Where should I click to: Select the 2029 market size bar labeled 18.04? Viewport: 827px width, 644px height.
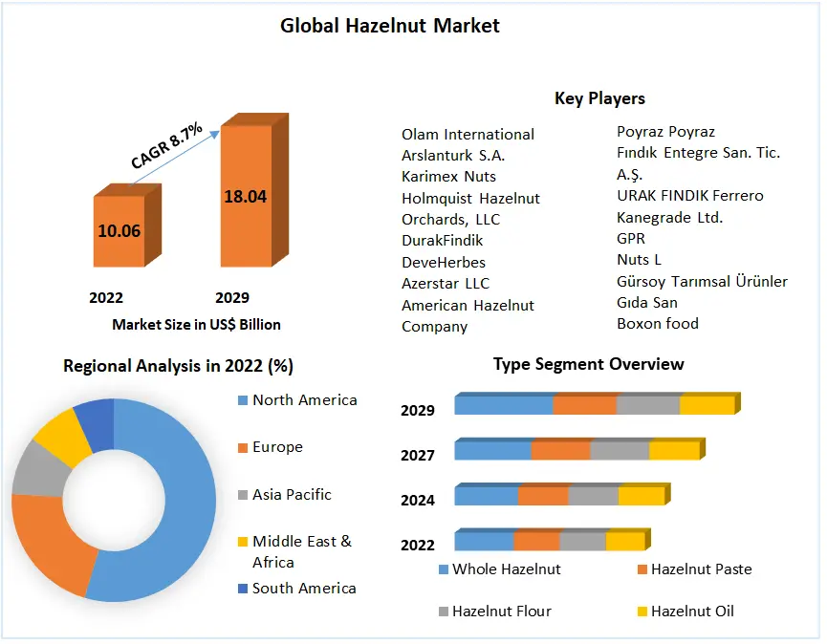point(246,197)
